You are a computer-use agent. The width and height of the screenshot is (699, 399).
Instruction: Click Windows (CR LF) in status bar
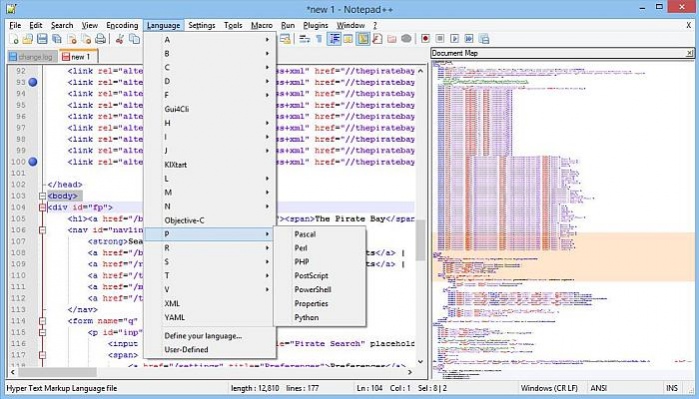pyautogui.click(x=549, y=388)
